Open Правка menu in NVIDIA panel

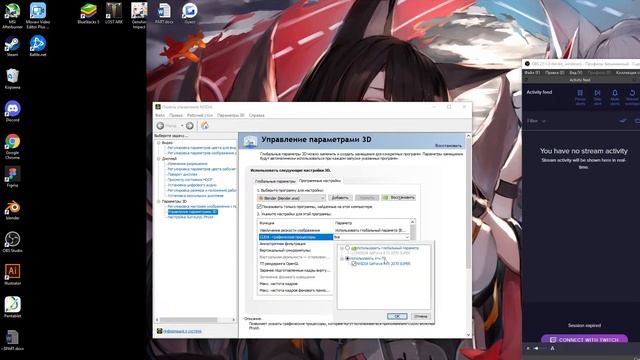176,116
